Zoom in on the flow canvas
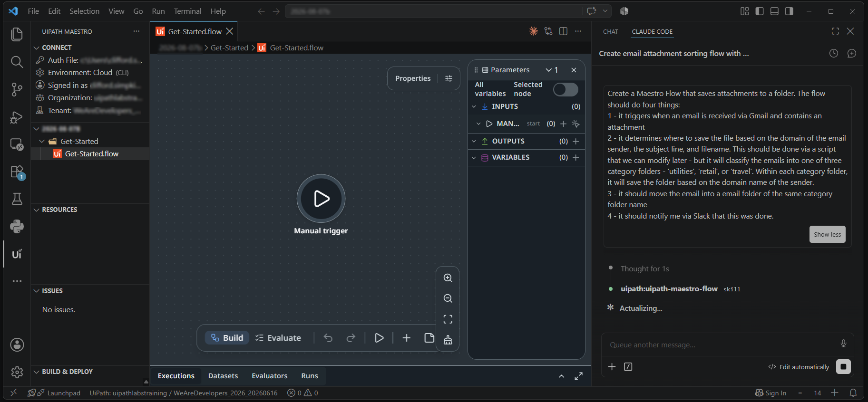The height and width of the screenshot is (402, 868). point(448,278)
